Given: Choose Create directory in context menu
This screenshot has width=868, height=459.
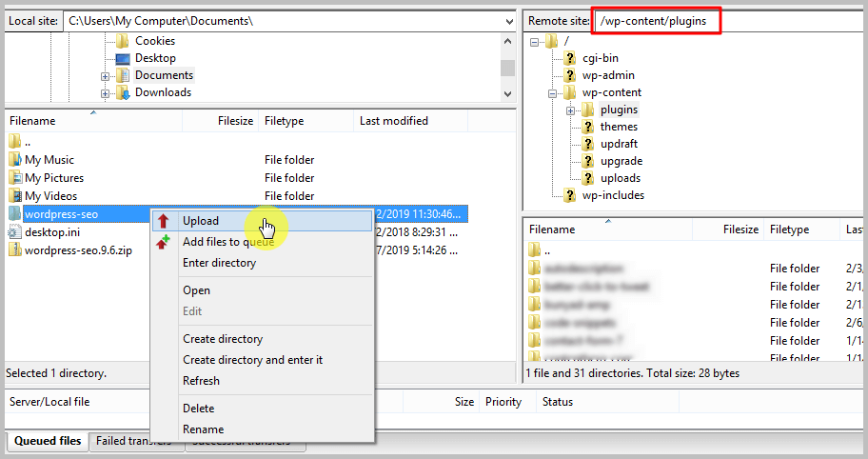Looking at the screenshot, I should tap(263, 339).
